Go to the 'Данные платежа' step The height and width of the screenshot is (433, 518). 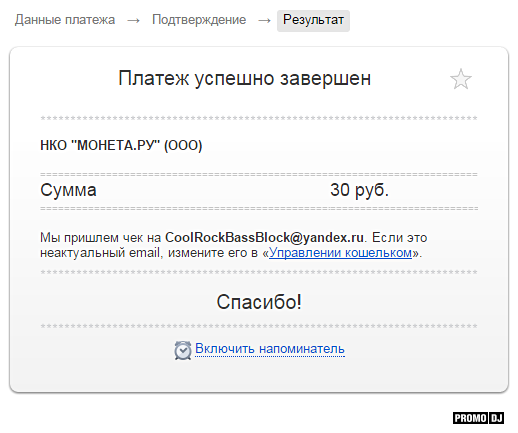tap(65, 20)
